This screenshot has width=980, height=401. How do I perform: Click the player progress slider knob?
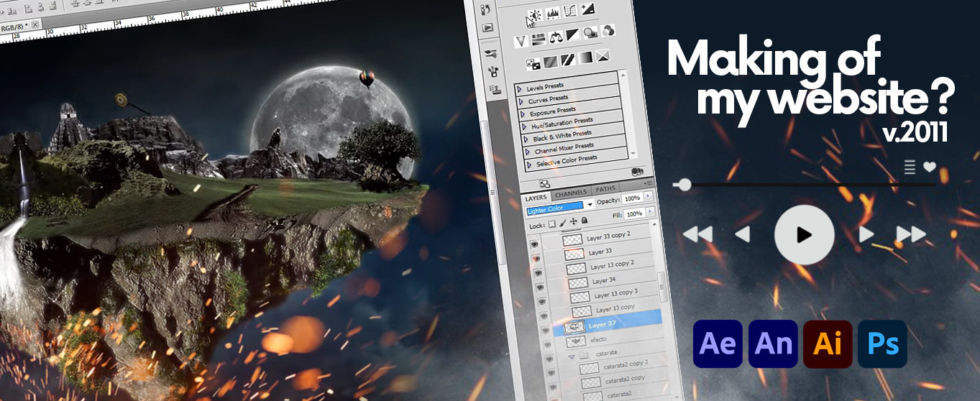[x=684, y=185]
